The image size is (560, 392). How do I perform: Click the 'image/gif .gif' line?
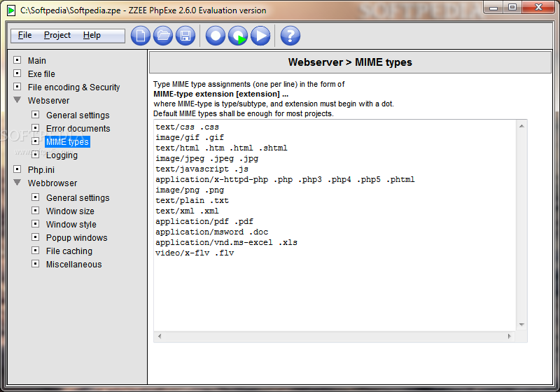[x=190, y=137]
